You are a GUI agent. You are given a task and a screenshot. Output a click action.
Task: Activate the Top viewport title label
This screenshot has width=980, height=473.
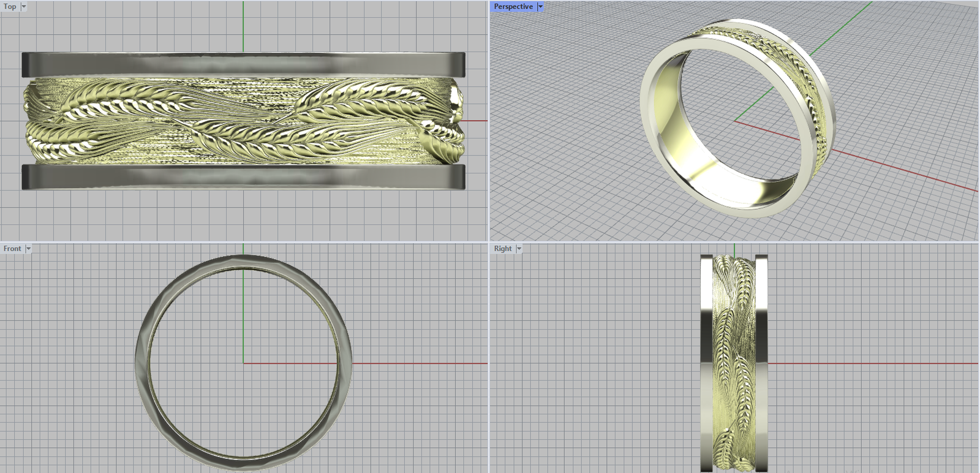(x=10, y=7)
